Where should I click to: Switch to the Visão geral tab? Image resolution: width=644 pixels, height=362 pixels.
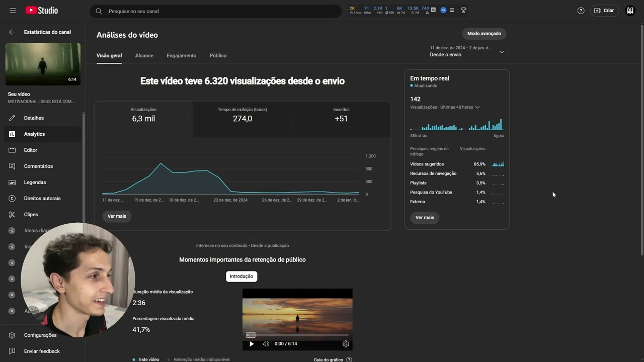(x=109, y=55)
